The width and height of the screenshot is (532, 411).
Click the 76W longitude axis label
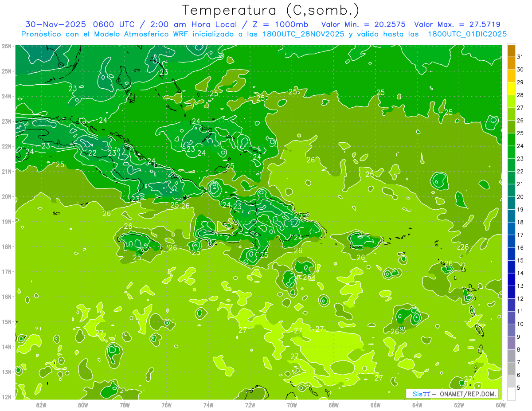tap(166, 405)
